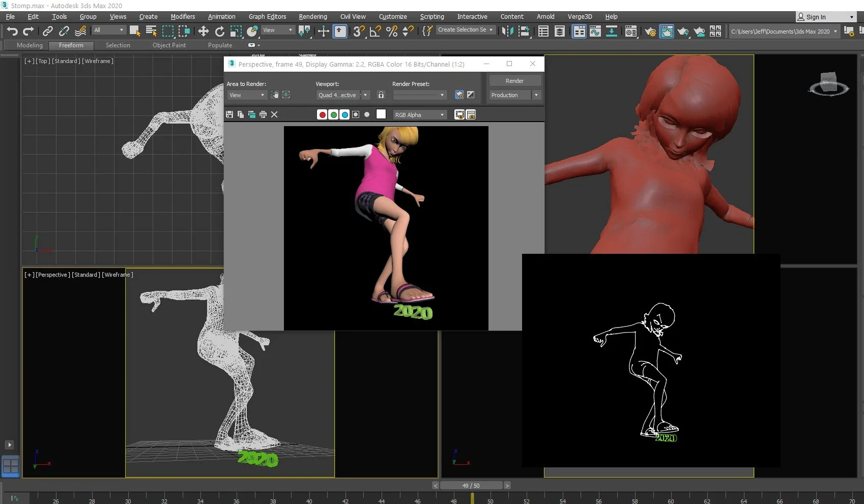Image resolution: width=864 pixels, height=504 pixels.
Task: Open the Curve Editor from the toolbar
Action: coord(595,32)
